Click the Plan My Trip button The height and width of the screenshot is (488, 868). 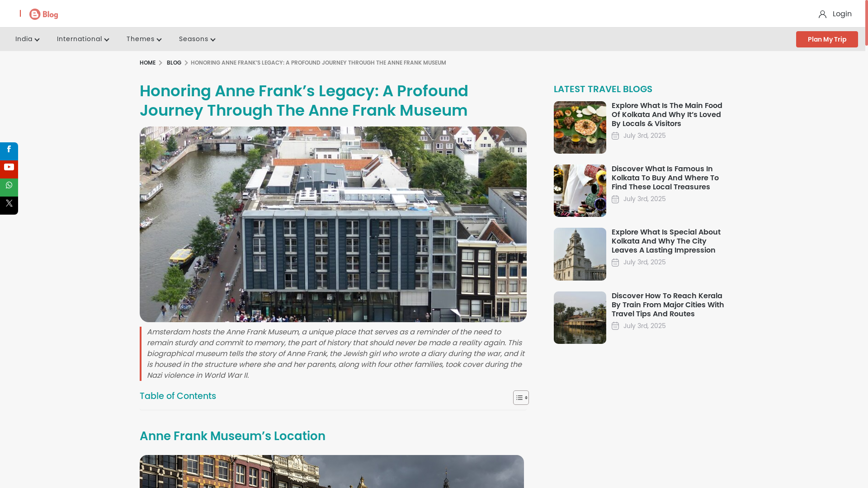click(x=827, y=39)
